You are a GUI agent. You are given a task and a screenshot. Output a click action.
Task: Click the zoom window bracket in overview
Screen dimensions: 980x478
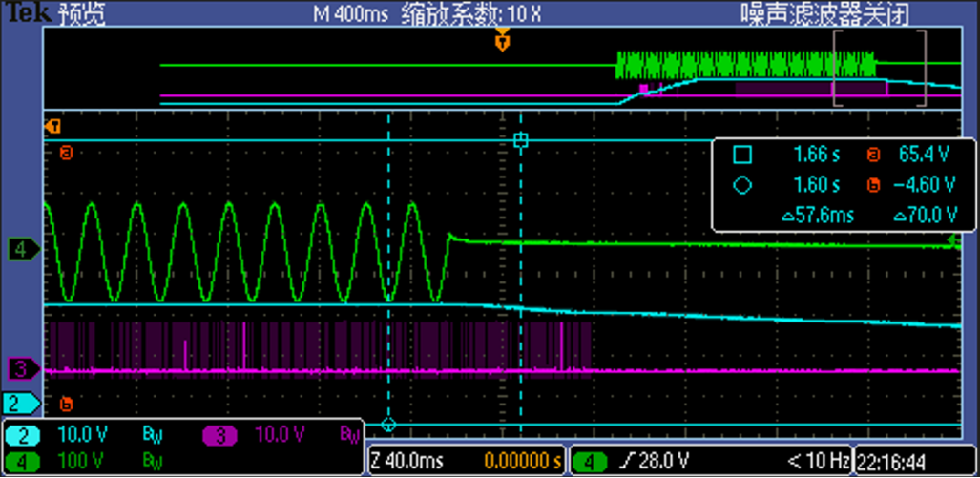pos(880,68)
